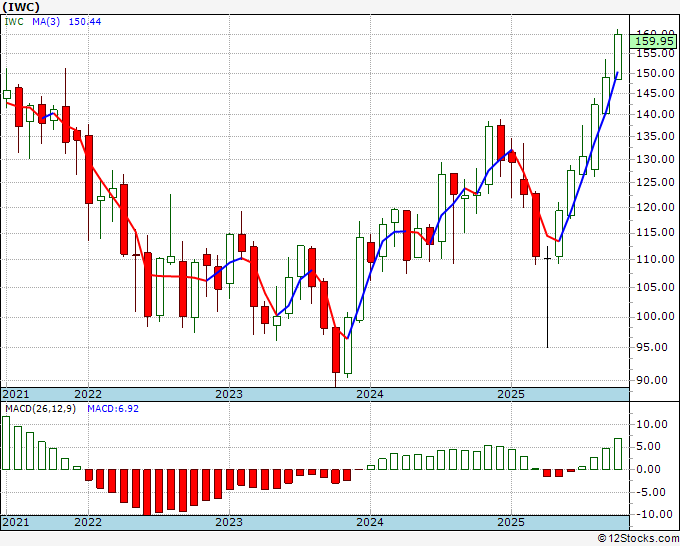This screenshot has width=680, height=546.
Task: Click the -10.00 MACD axis label
Action: pyautogui.click(x=656, y=514)
